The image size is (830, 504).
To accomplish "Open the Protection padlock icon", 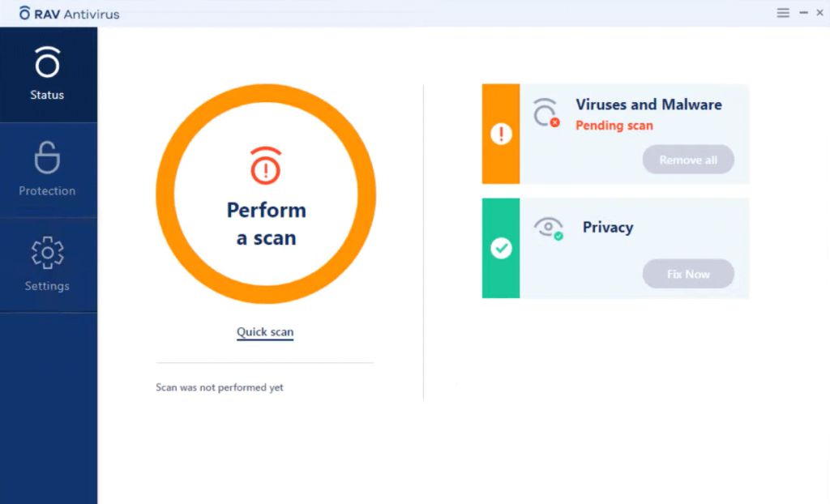I will click(x=47, y=158).
